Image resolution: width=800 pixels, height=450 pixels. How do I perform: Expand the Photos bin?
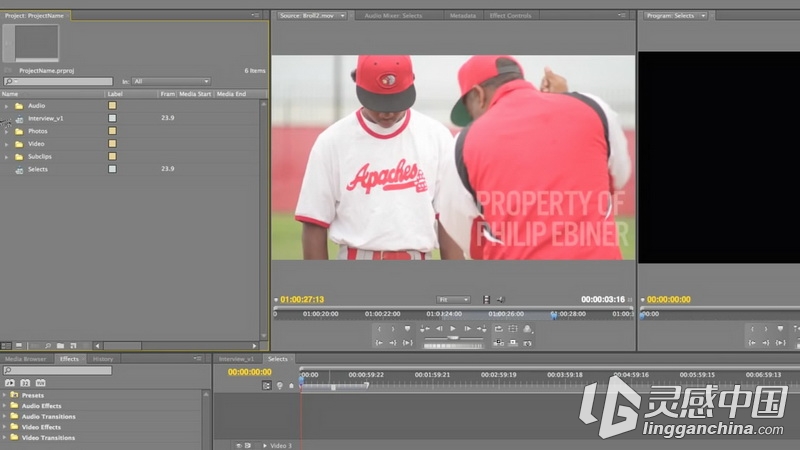tap(6, 132)
